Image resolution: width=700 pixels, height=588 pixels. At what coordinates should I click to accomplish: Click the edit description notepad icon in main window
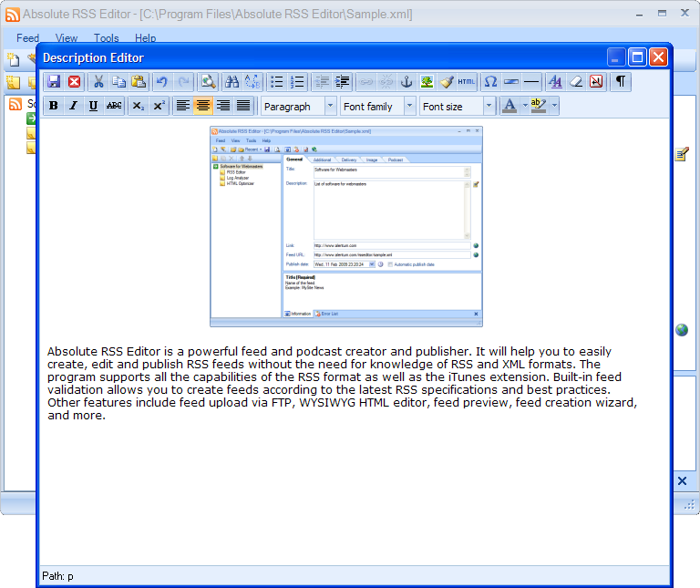point(682,154)
